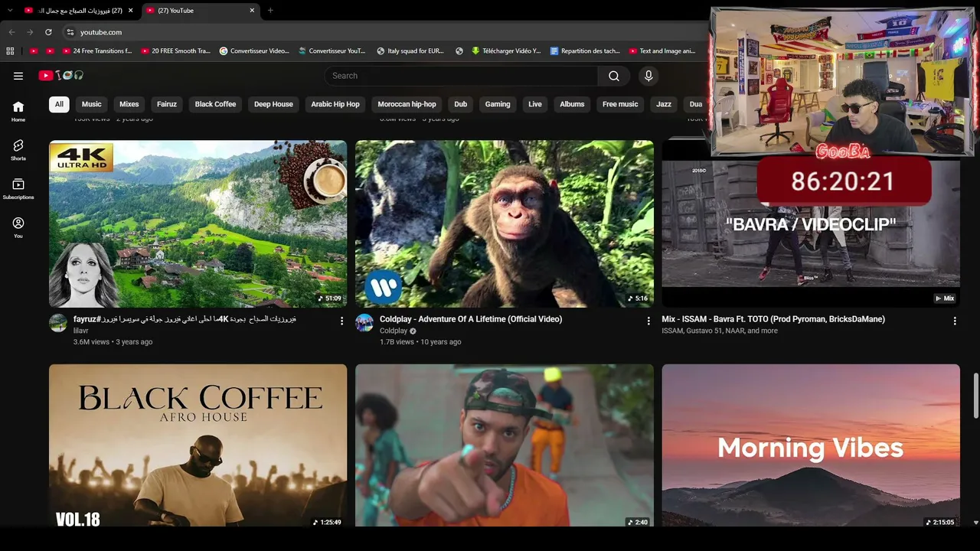Switch to the Arabic-titled first browser tab
980x551 pixels.
point(80,11)
